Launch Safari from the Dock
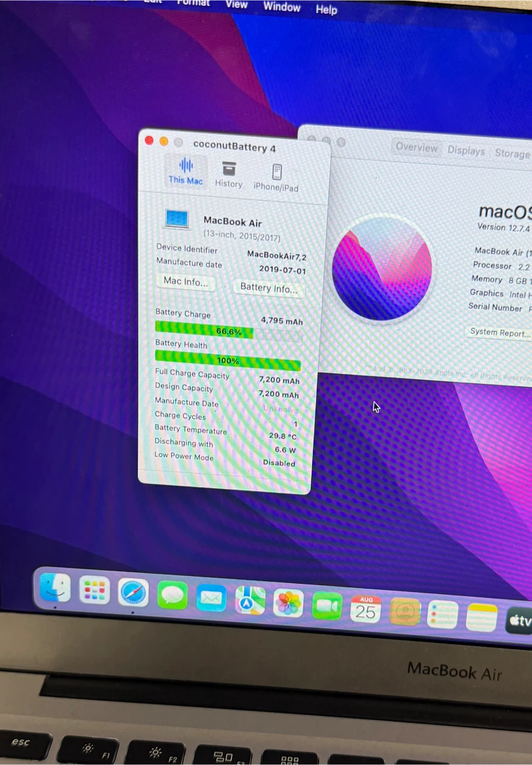The image size is (532, 765). tap(133, 593)
